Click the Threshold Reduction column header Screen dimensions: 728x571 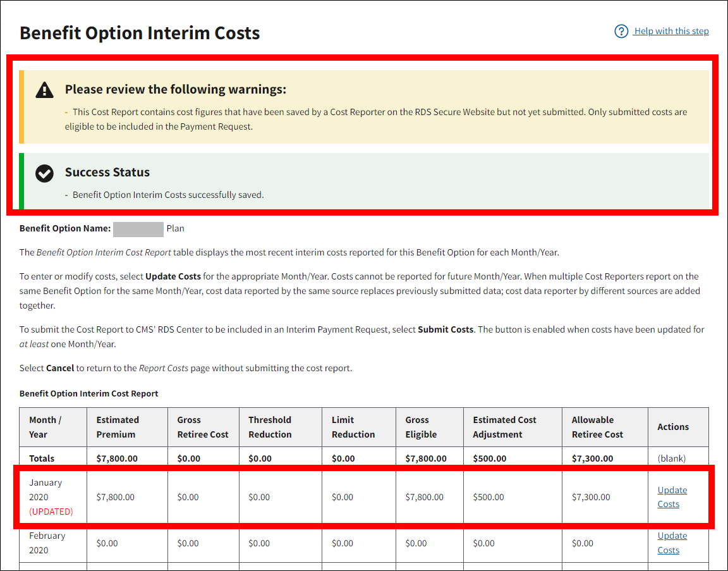270,427
